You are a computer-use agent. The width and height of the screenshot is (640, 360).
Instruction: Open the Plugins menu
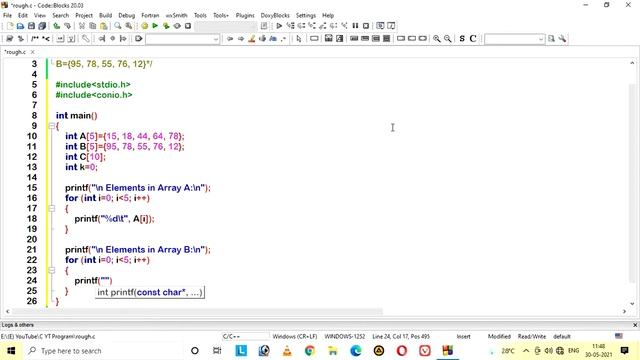[x=245, y=15]
